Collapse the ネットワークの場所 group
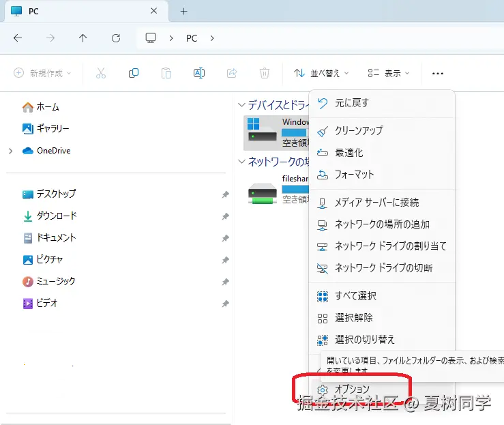This screenshot has width=504, height=425. (241, 162)
